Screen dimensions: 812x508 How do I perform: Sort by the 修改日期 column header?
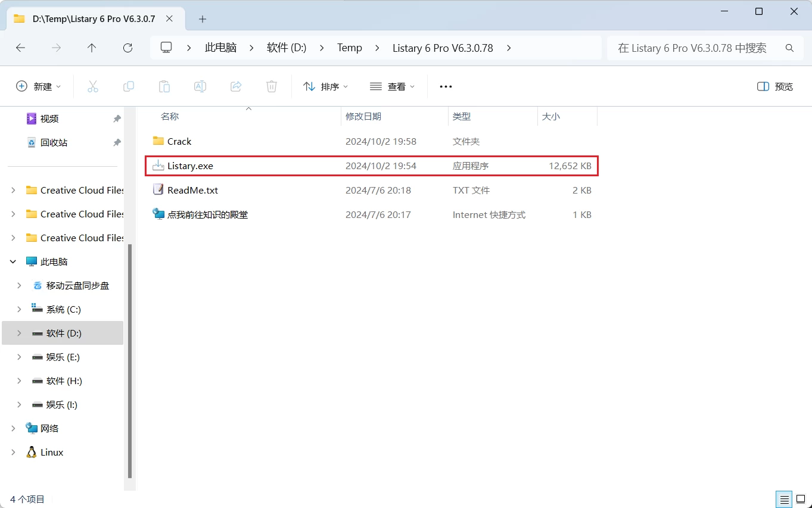coord(363,117)
